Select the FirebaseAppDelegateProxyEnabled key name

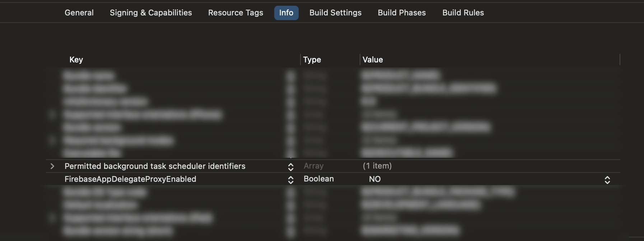pyautogui.click(x=130, y=179)
